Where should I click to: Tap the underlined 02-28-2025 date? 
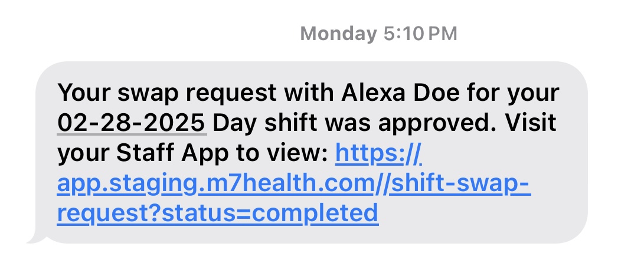pos(132,123)
